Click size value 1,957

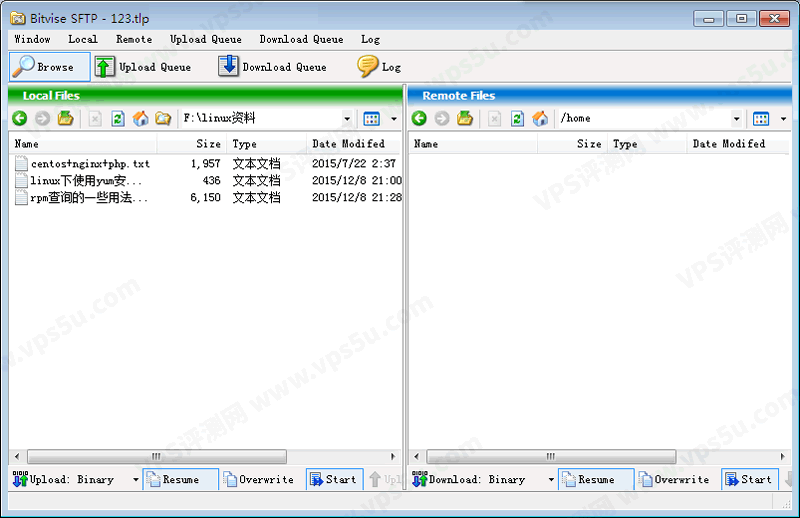point(206,164)
